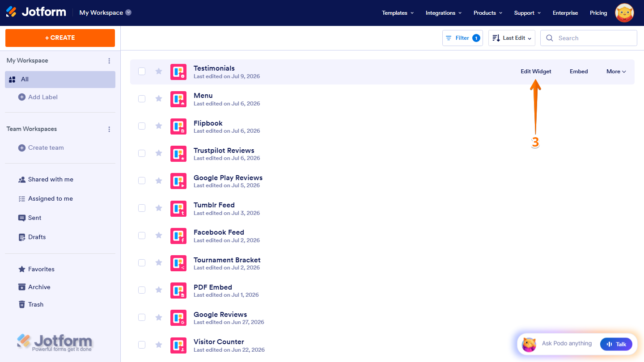Open the Products dropdown menu
Image resolution: width=644 pixels, height=362 pixels.
488,13
